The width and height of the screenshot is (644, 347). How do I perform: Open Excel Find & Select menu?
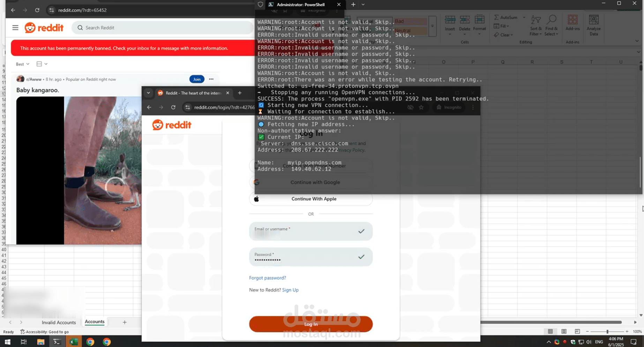pos(551,25)
